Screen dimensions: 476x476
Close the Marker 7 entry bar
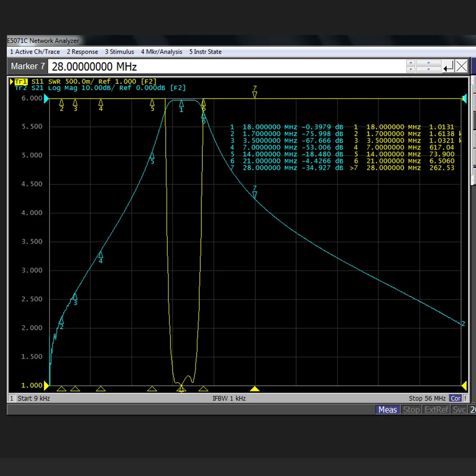(462, 66)
